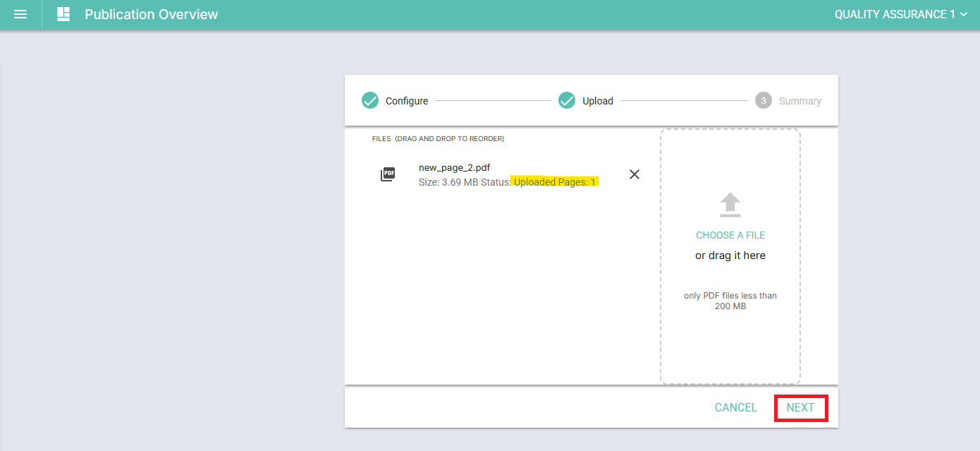Click the Publication Overview dashboard icon

63,14
